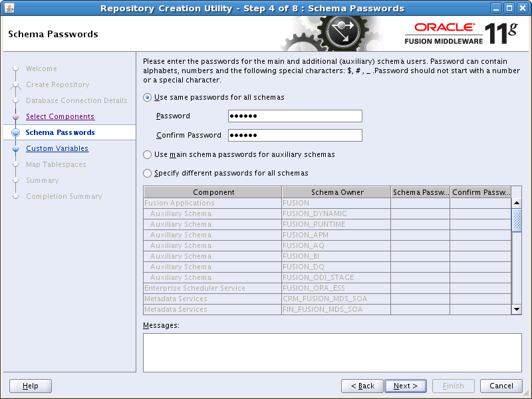The width and height of the screenshot is (532, 399).
Task: Click the Completion Summary step
Action: pyautogui.click(x=64, y=196)
